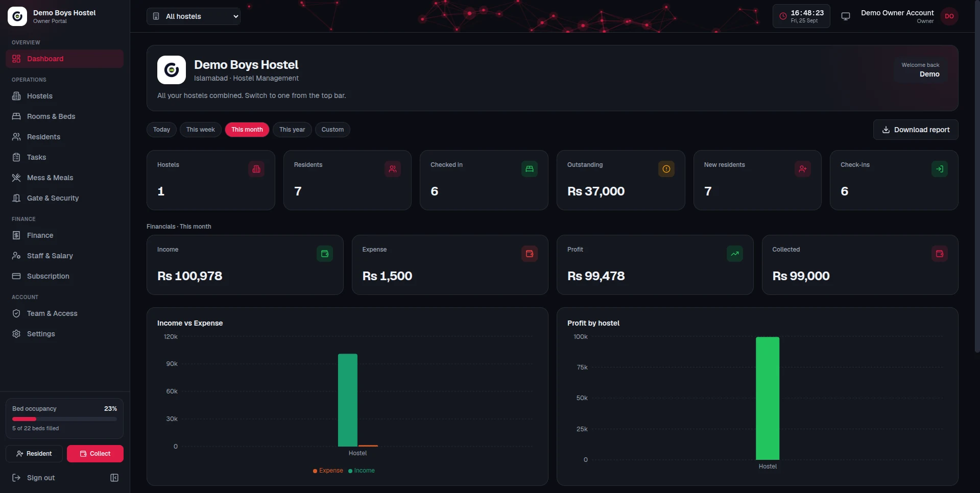Open the Residents sidebar page

pos(64,137)
